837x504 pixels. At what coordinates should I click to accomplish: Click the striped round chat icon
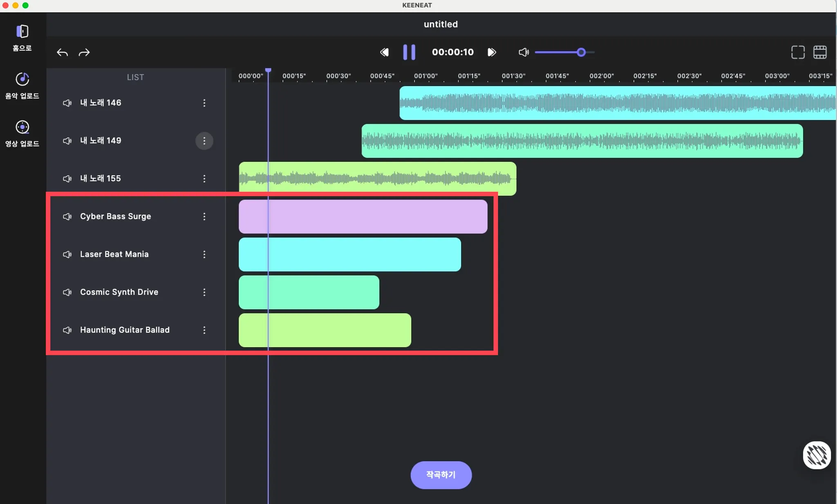[817, 455]
